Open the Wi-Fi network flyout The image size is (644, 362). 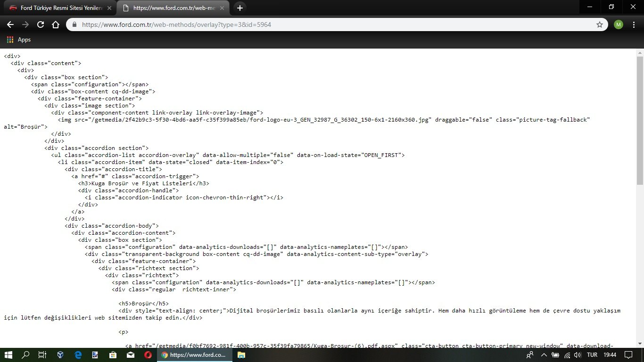click(x=567, y=355)
